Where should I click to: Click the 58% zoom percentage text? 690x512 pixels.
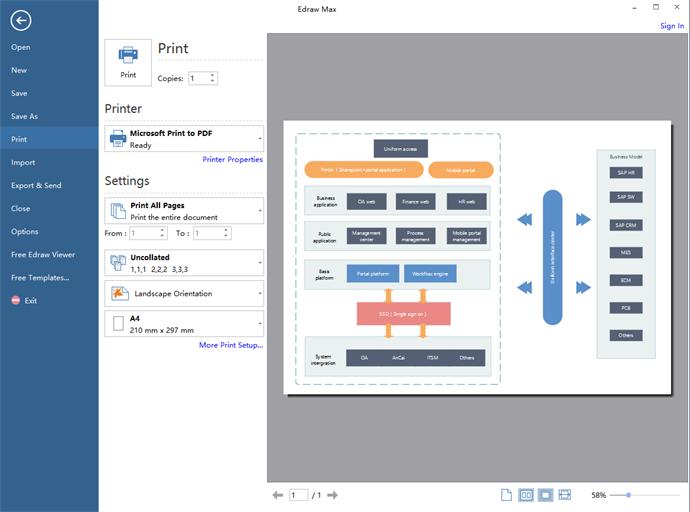[598, 495]
